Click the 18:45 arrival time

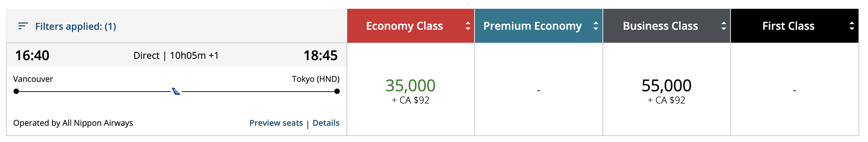[320, 55]
